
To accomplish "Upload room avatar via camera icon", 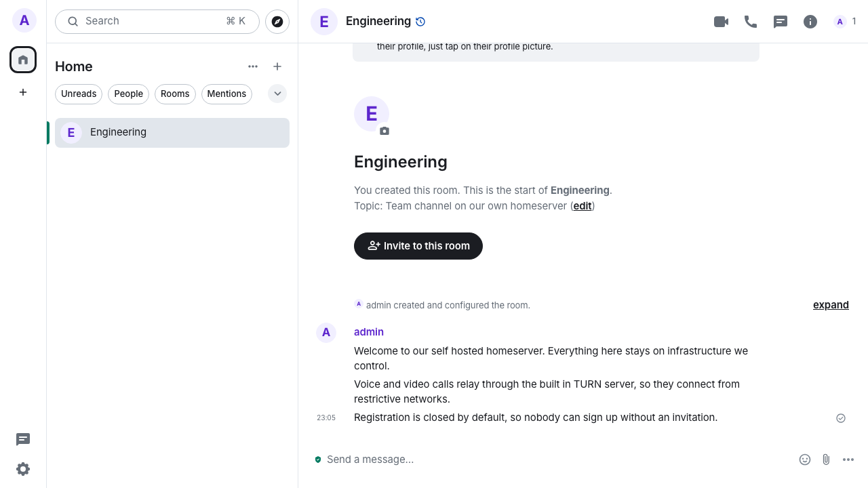I will (x=384, y=131).
